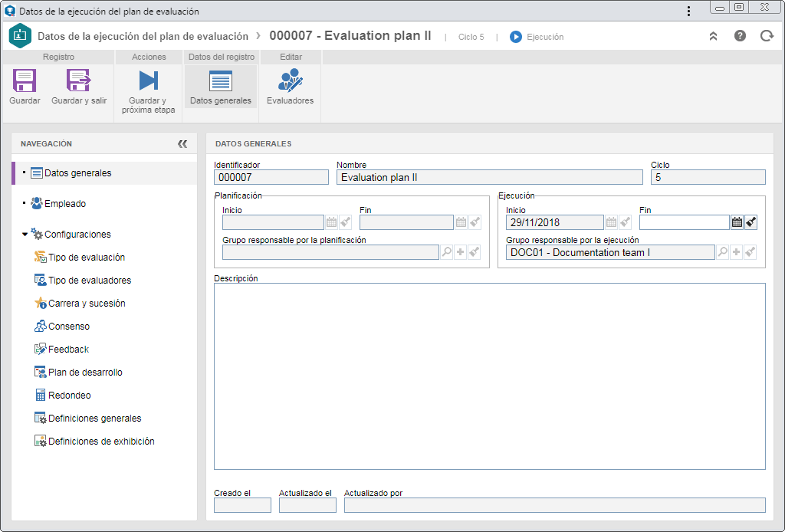Open Evaluadores editor icon
Viewport: 785px width, 532px height.
click(x=291, y=80)
